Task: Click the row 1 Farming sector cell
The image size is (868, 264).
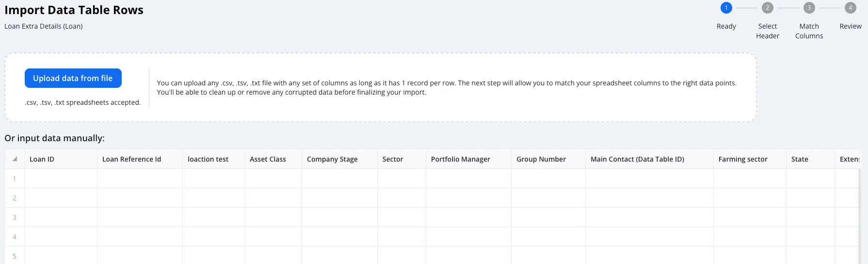Action: (750, 179)
